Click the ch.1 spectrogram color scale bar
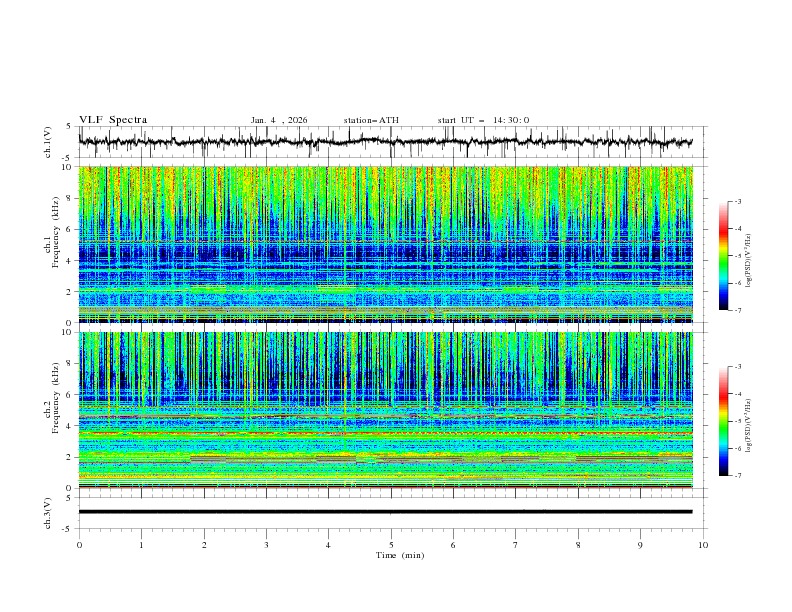Image resolution: width=792 pixels, height=612 pixels. click(x=723, y=256)
